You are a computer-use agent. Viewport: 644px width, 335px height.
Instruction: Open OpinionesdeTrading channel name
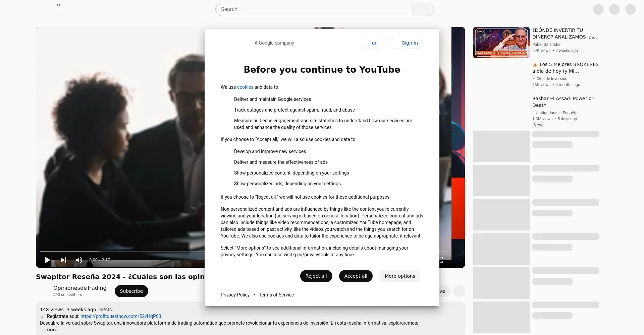tap(80, 288)
